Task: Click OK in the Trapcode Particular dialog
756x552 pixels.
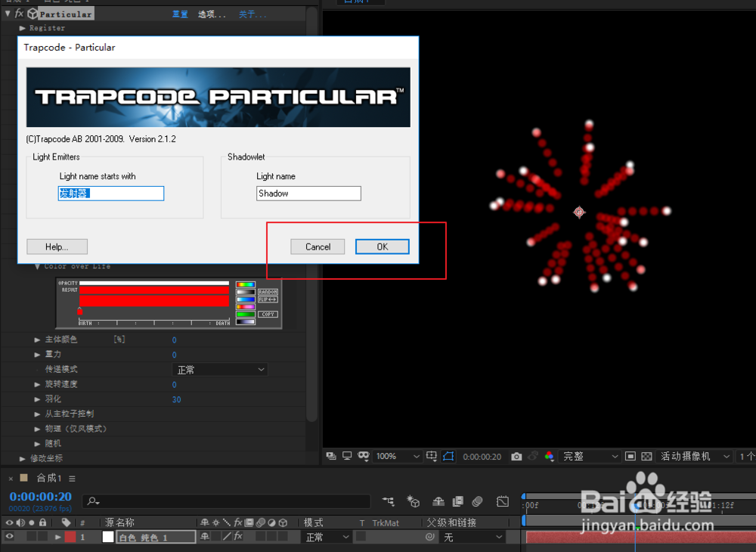Action: 383,247
